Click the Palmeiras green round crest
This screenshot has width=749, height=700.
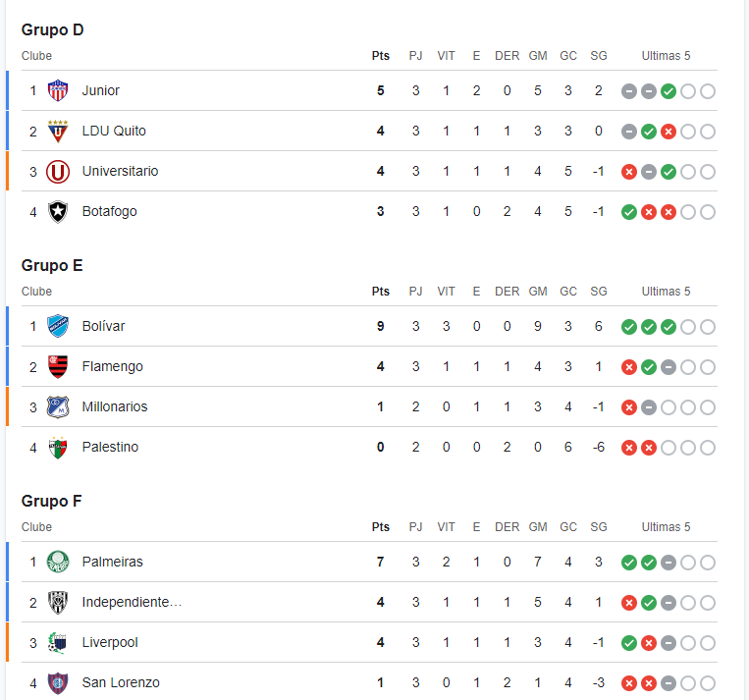coord(58,562)
